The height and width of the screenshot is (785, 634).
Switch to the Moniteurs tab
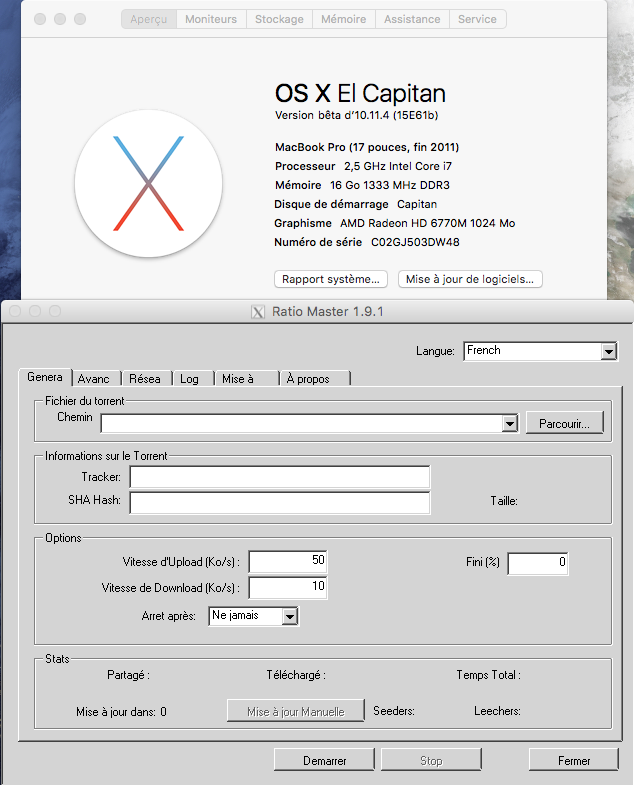coord(211,19)
